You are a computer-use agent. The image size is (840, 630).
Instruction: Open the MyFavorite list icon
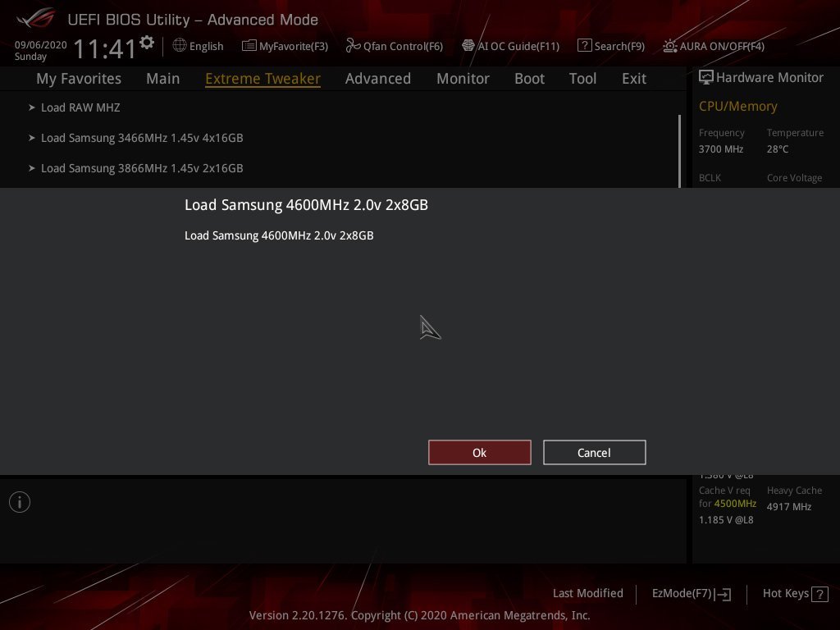coord(249,46)
